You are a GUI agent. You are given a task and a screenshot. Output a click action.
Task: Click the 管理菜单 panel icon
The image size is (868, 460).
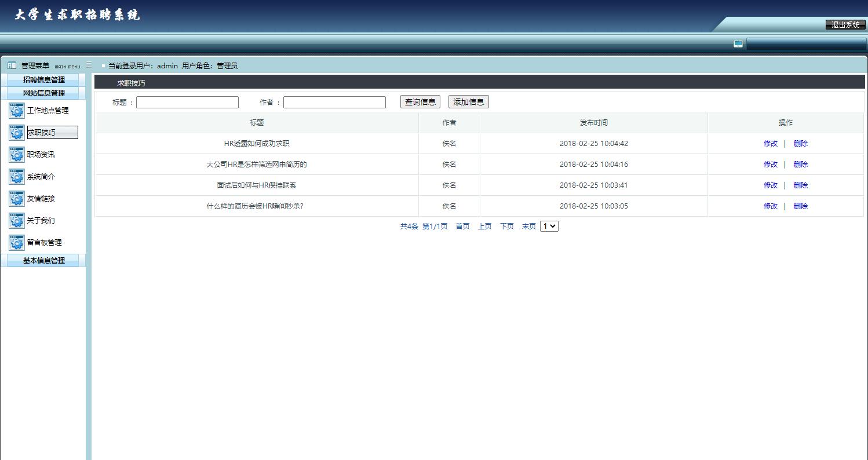coord(12,65)
